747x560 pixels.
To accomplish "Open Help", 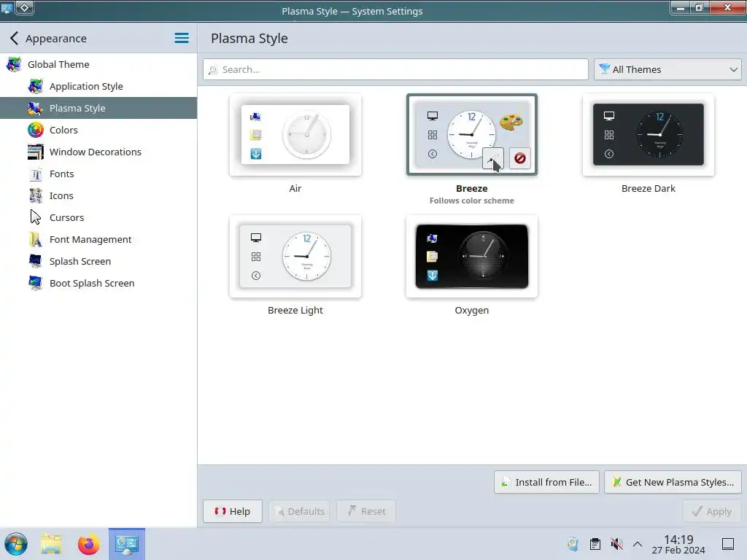I will click(233, 511).
